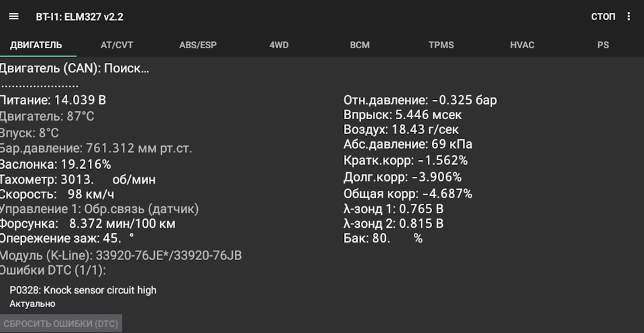Open the three-dot overflow menu
The image size is (644, 333).
tap(629, 16)
